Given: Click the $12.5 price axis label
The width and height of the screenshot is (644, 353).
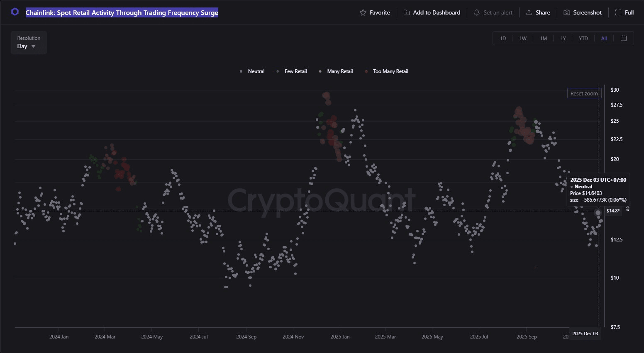Looking at the screenshot, I should coord(617,240).
